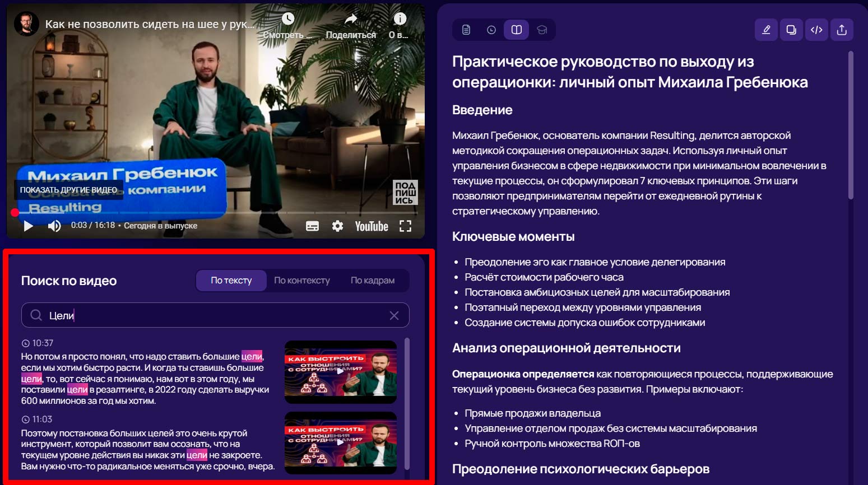Screen dimensions: 868x485
Task: Clear the search field with the X
Action: pos(394,315)
